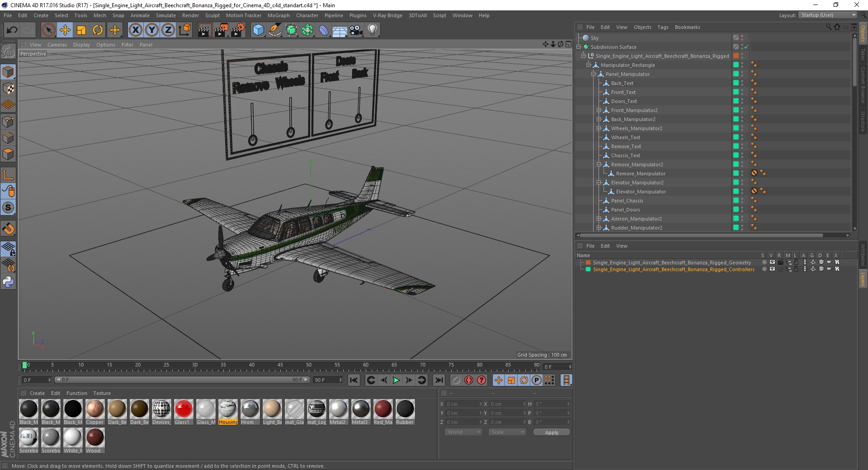Viewport: 868px width, 470px height.
Task: Open the Mesh menu
Action: (99, 15)
